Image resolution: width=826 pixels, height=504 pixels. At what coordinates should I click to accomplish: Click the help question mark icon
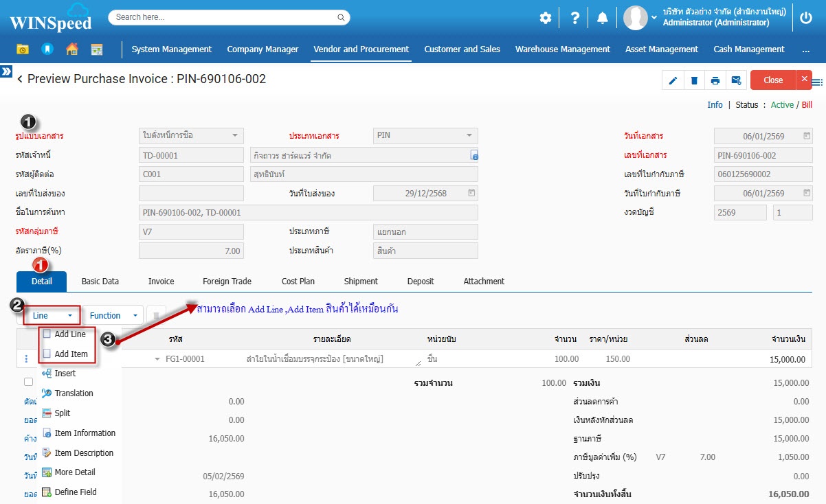coord(575,19)
